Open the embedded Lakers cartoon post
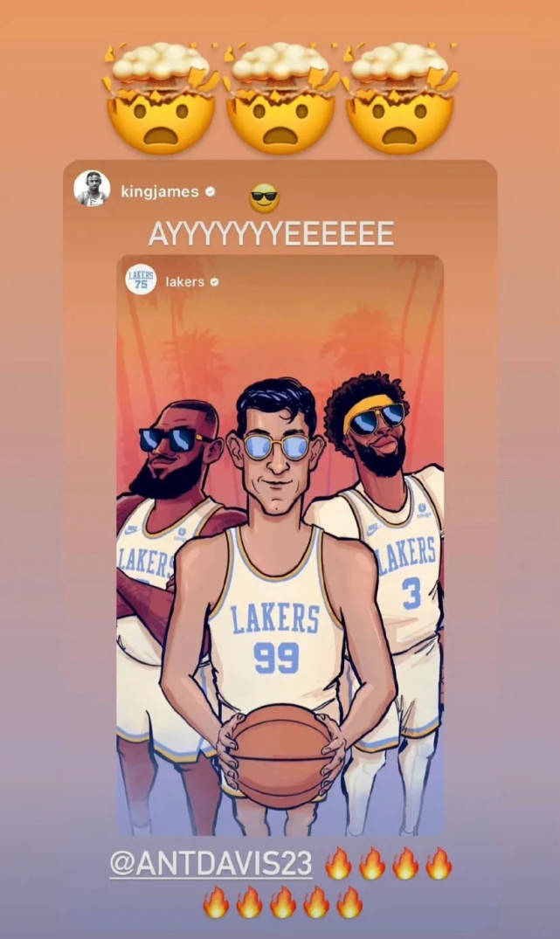The image size is (560, 939). coord(280,545)
